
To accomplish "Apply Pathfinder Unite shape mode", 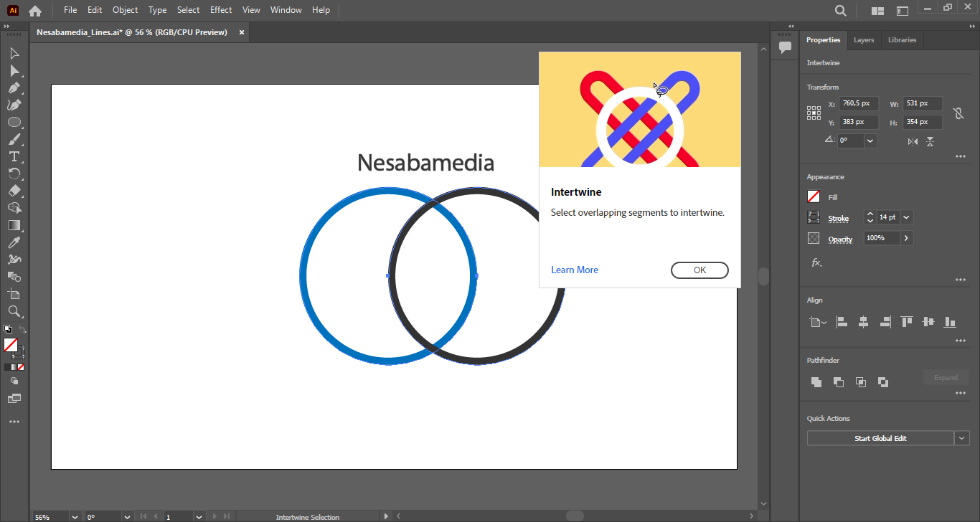I will [x=816, y=382].
